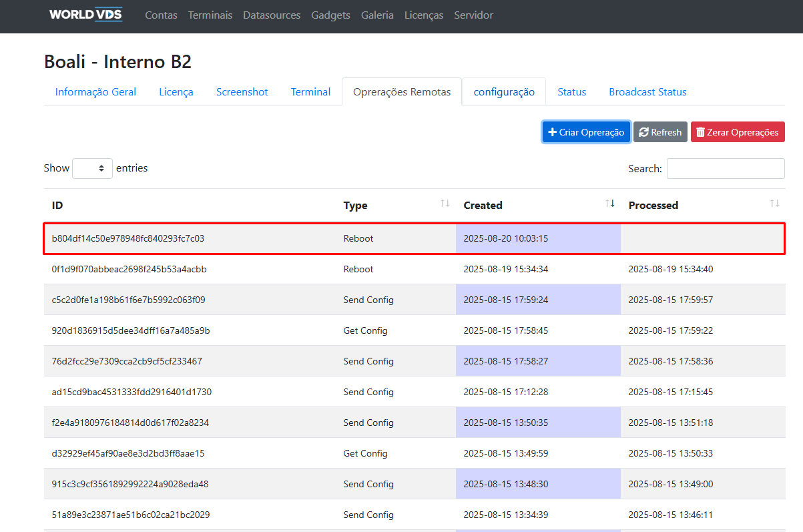The image size is (803, 532).
Task: Switch to the Status tab
Action: coord(572,91)
